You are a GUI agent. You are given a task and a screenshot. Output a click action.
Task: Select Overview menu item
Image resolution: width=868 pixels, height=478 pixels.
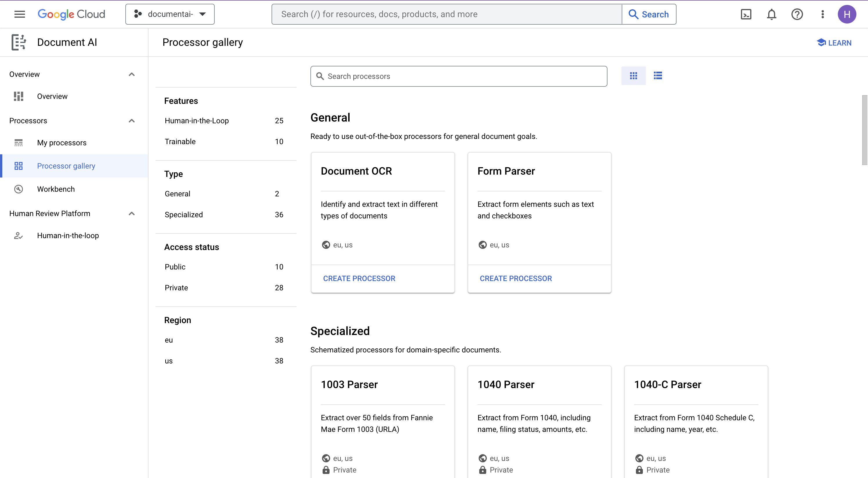[x=53, y=96]
